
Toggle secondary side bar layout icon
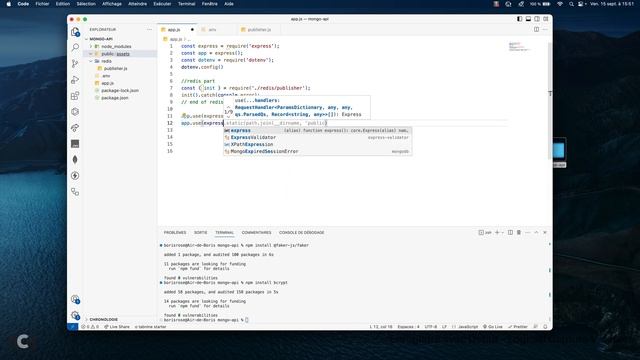coord(537,19)
